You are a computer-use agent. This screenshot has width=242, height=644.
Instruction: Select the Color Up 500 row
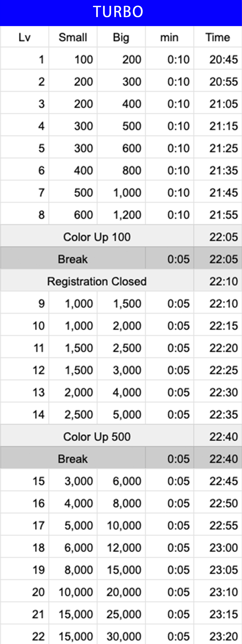97,437
